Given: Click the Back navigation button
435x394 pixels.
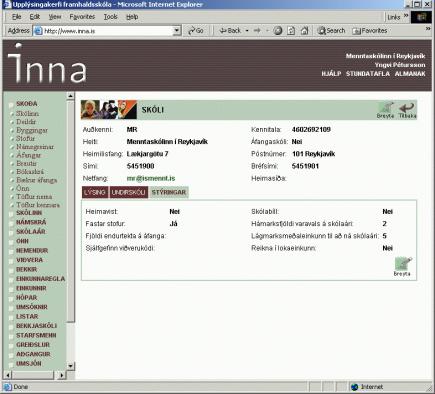Looking at the screenshot, I should (230, 31).
